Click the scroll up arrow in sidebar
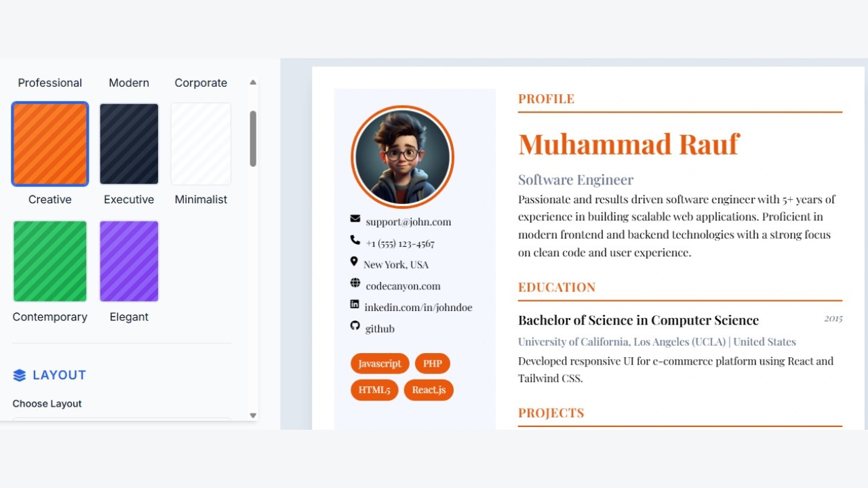The height and width of the screenshot is (488, 868). point(253,83)
